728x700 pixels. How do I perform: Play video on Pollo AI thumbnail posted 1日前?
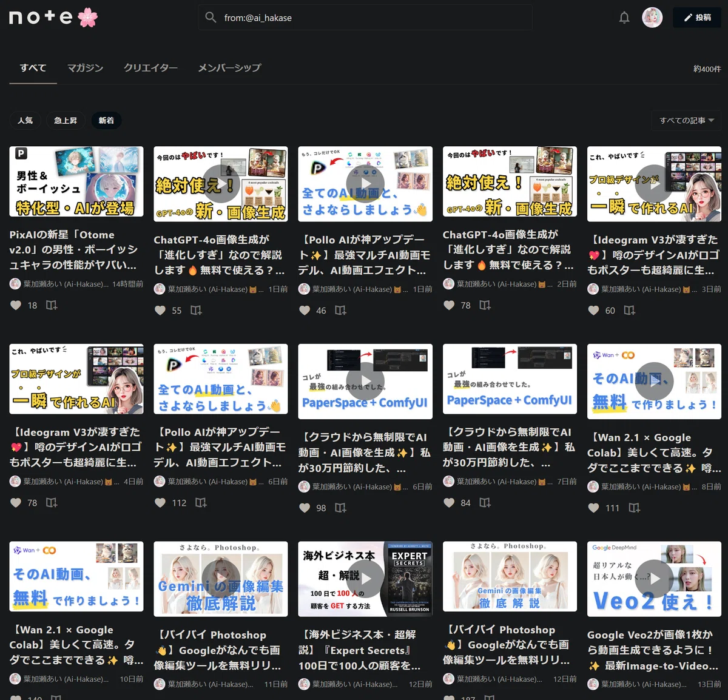(x=365, y=184)
